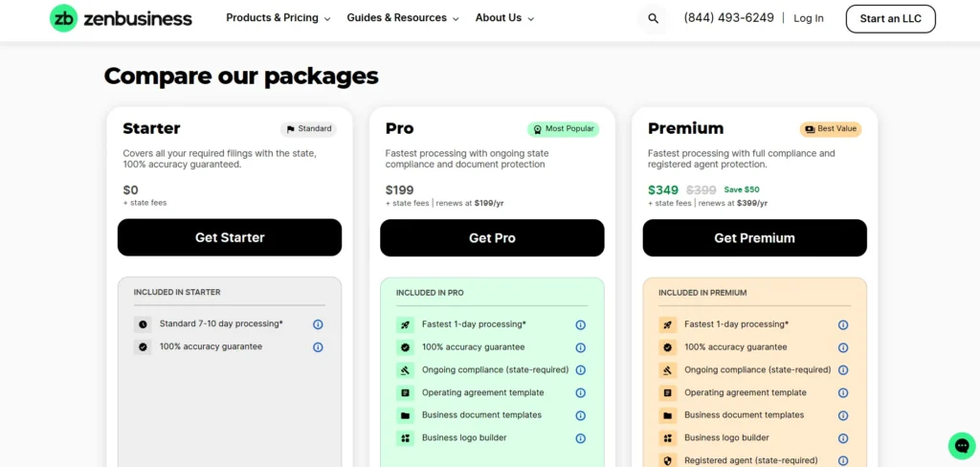The height and width of the screenshot is (467, 980).
Task: Click info icon for Starter 7-10 day processing
Action: (x=318, y=324)
